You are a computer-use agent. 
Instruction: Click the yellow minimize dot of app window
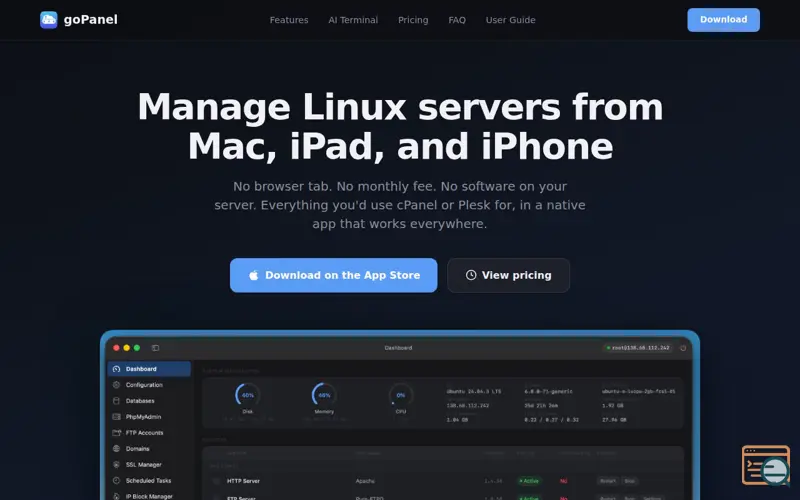(x=127, y=348)
